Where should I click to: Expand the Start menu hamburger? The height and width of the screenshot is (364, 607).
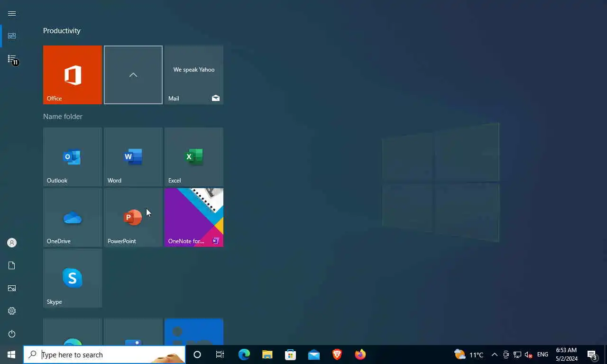[x=12, y=13]
